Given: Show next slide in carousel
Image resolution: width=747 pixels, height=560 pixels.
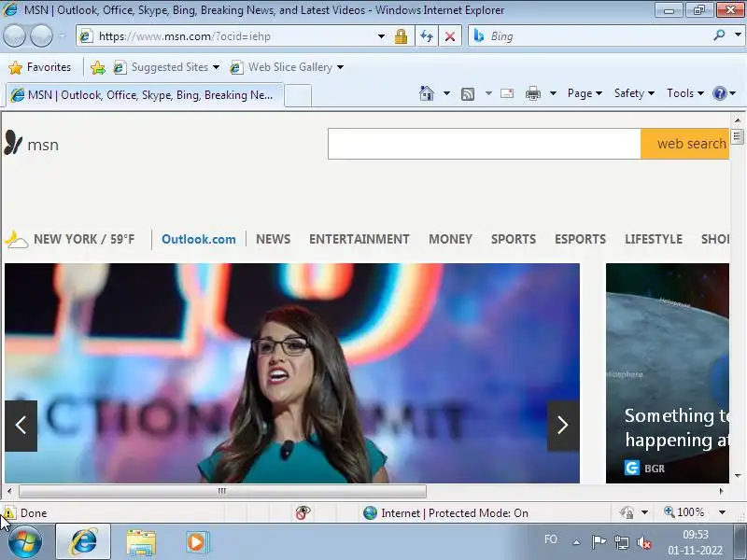Looking at the screenshot, I should (x=563, y=426).
